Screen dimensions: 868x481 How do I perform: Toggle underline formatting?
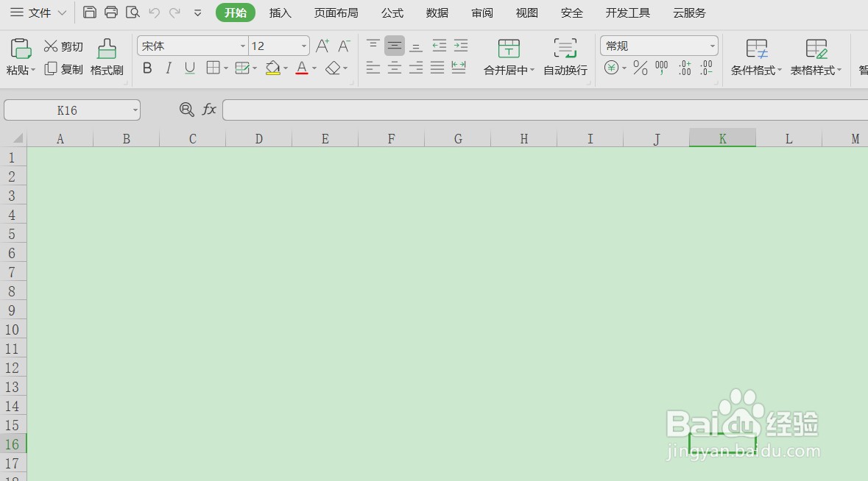[189, 68]
